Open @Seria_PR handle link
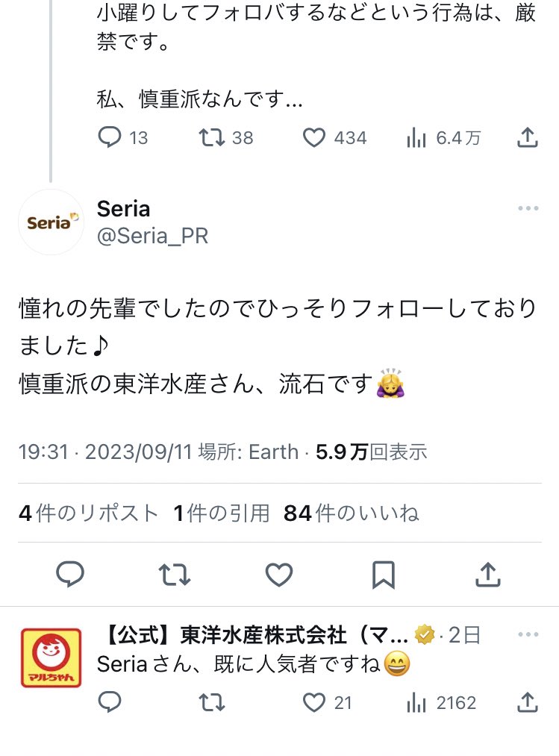 pyautogui.click(x=152, y=236)
